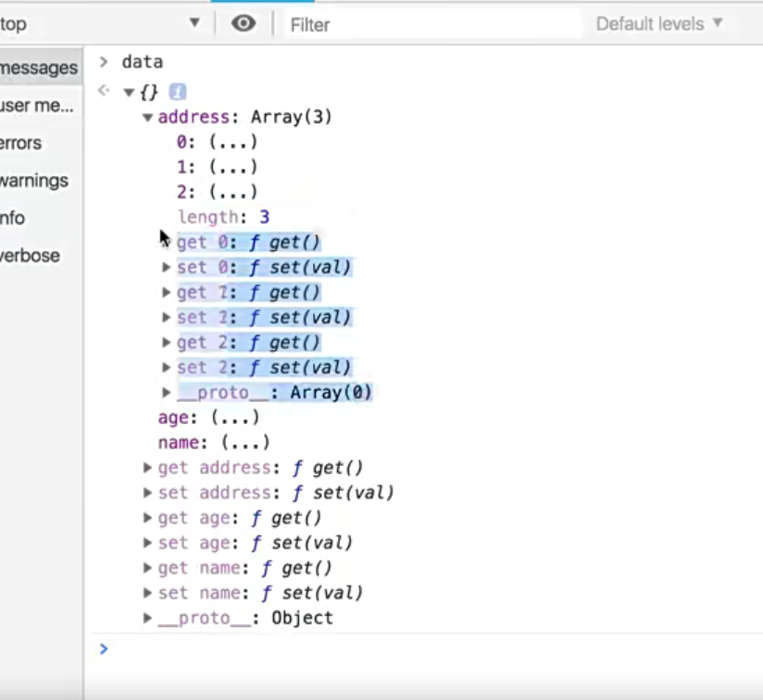The width and height of the screenshot is (763, 700).
Task: Collapse the root object triangle
Action: [x=130, y=92]
